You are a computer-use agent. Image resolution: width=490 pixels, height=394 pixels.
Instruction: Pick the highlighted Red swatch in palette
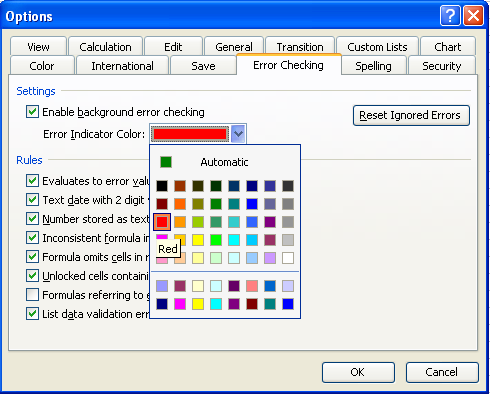click(162, 222)
